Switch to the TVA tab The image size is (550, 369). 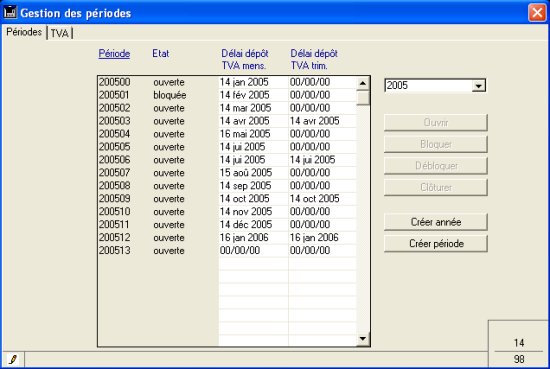tap(60, 33)
